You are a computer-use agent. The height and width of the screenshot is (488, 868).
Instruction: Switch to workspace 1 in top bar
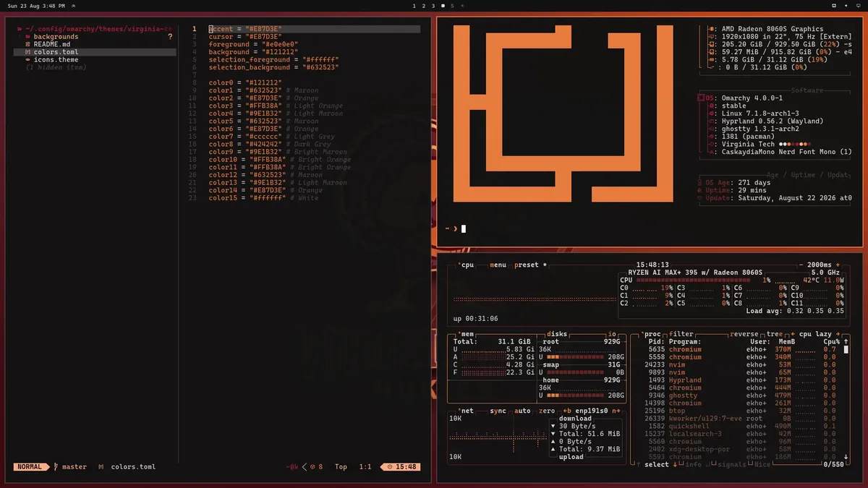(x=414, y=6)
